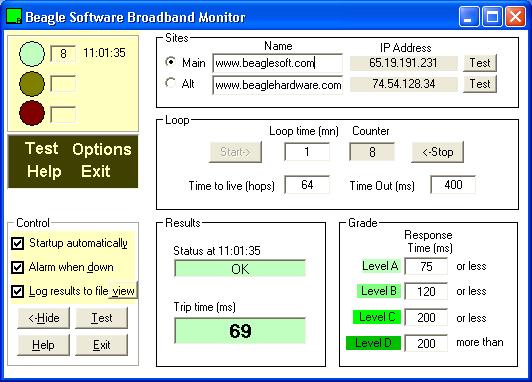Click the olive yellow status indicator circle
This screenshot has width=532, height=382.
pyautogui.click(x=32, y=83)
